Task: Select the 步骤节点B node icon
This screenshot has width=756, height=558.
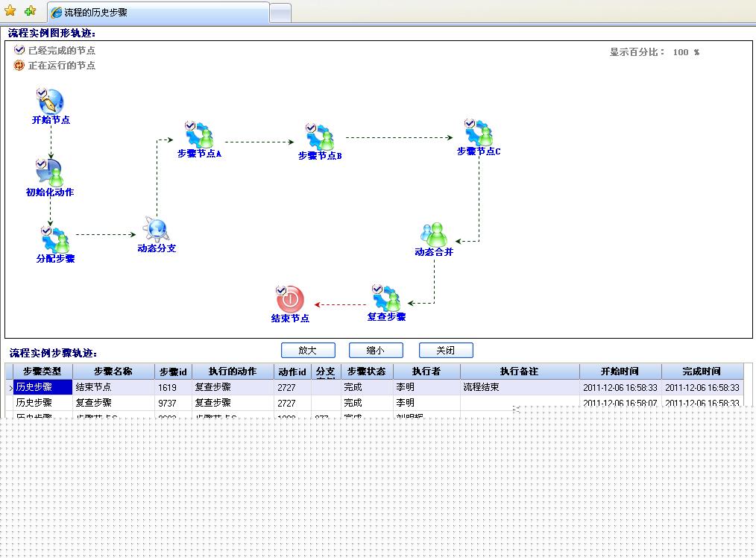Action: [x=320, y=137]
